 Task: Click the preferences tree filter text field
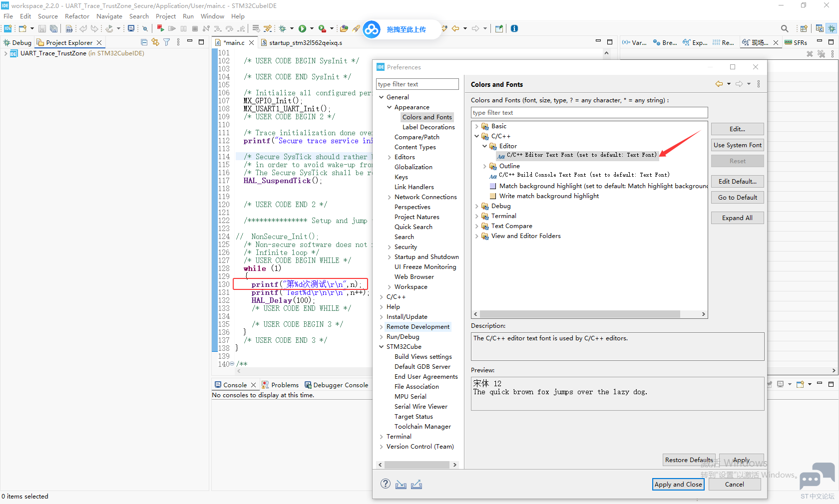click(417, 84)
